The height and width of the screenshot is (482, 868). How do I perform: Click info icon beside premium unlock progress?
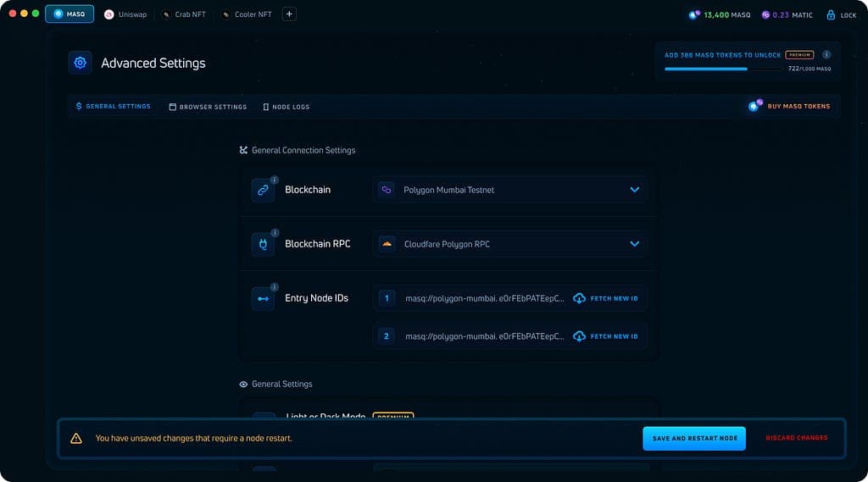tap(826, 55)
